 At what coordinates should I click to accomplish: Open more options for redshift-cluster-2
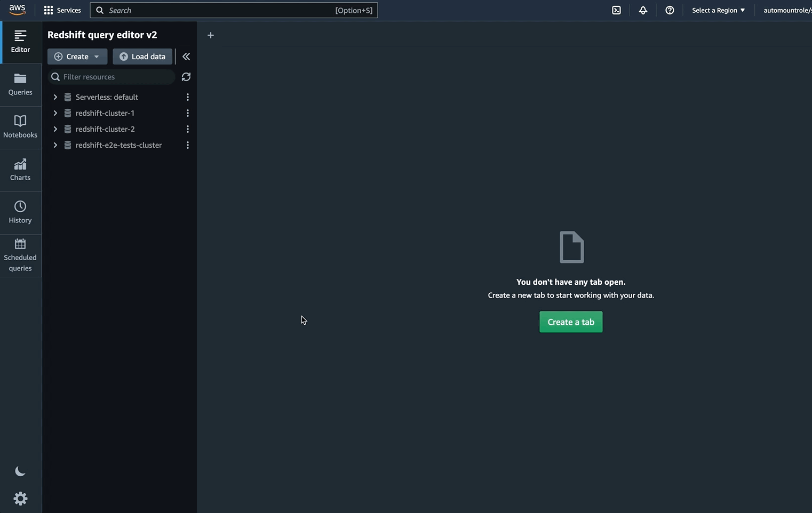point(187,129)
